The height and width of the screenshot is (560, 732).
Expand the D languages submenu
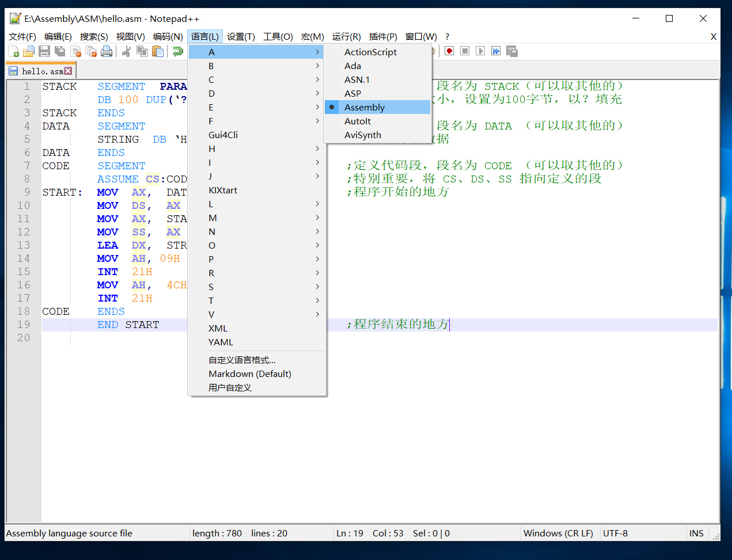(257, 93)
